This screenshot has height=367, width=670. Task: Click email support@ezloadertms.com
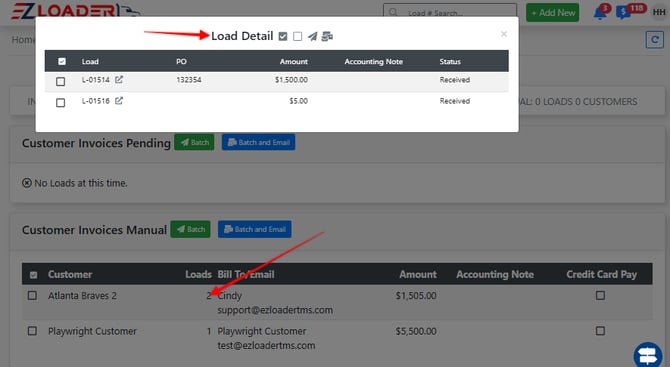click(275, 310)
